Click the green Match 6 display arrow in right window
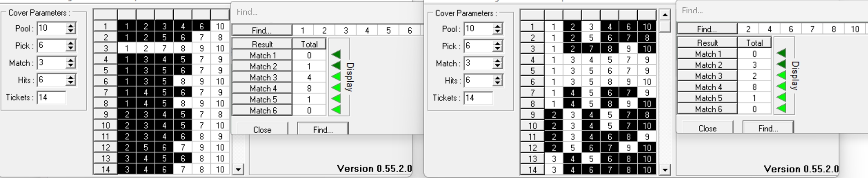868x178 pixels. 781,108
